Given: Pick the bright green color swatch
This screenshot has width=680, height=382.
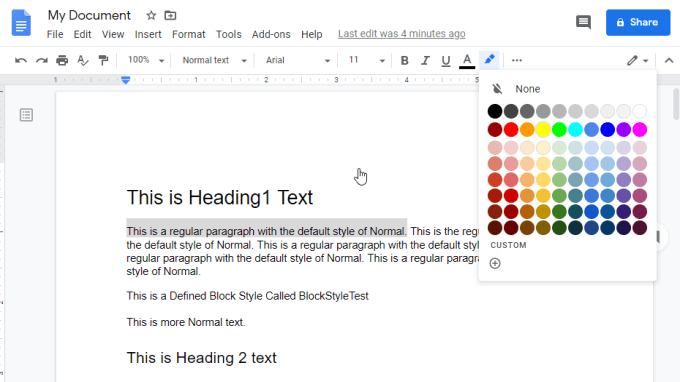Looking at the screenshot, I should (x=559, y=130).
